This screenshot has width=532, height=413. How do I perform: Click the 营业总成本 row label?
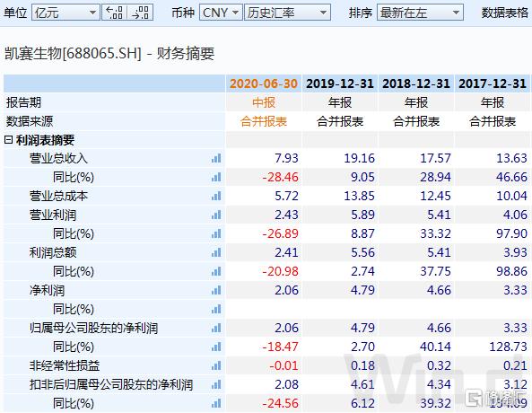tap(58, 196)
